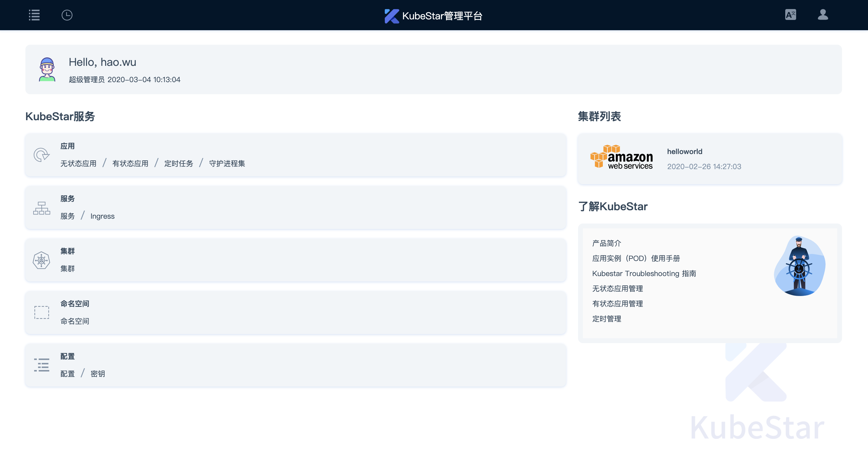The height and width of the screenshot is (476, 868).
Task: Select the helloworld cluster name
Action: pos(685,152)
